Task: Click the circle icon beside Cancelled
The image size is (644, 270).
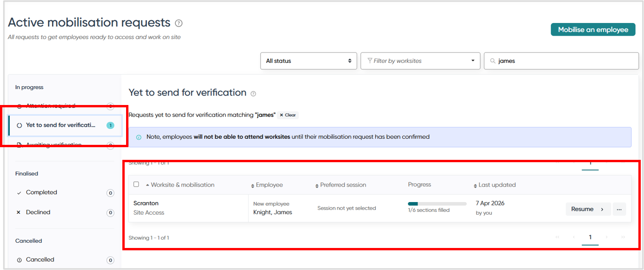Action: (x=19, y=260)
